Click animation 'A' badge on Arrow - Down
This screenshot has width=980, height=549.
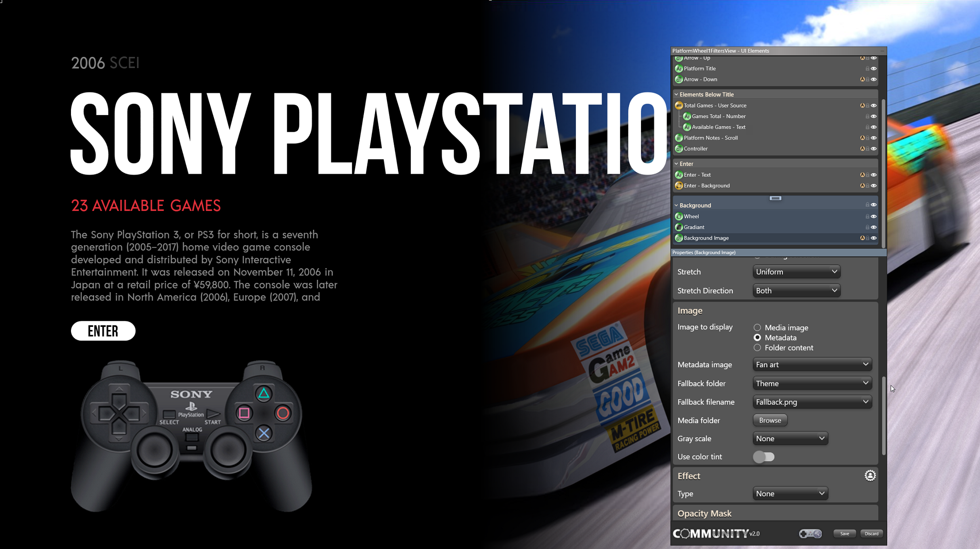tap(862, 79)
